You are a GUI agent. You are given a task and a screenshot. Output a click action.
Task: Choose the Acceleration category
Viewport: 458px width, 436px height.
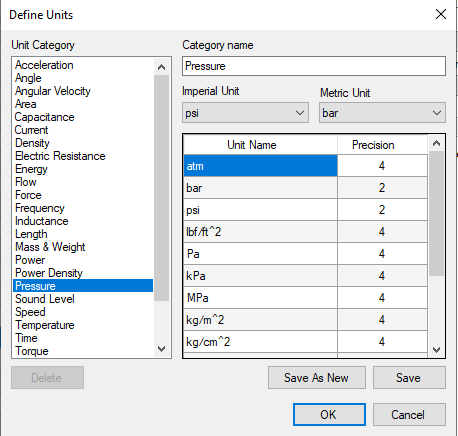pyautogui.click(x=44, y=65)
